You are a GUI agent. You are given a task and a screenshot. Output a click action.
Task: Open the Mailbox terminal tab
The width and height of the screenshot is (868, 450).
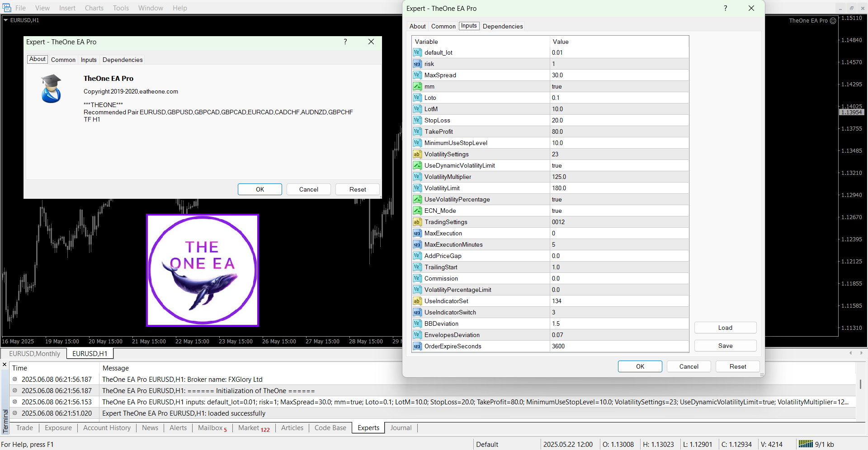(x=212, y=428)
